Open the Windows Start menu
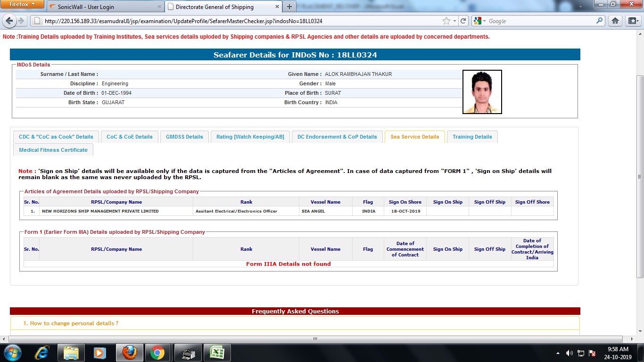Viewport: 644px width, 362px height. click(12, 353)
